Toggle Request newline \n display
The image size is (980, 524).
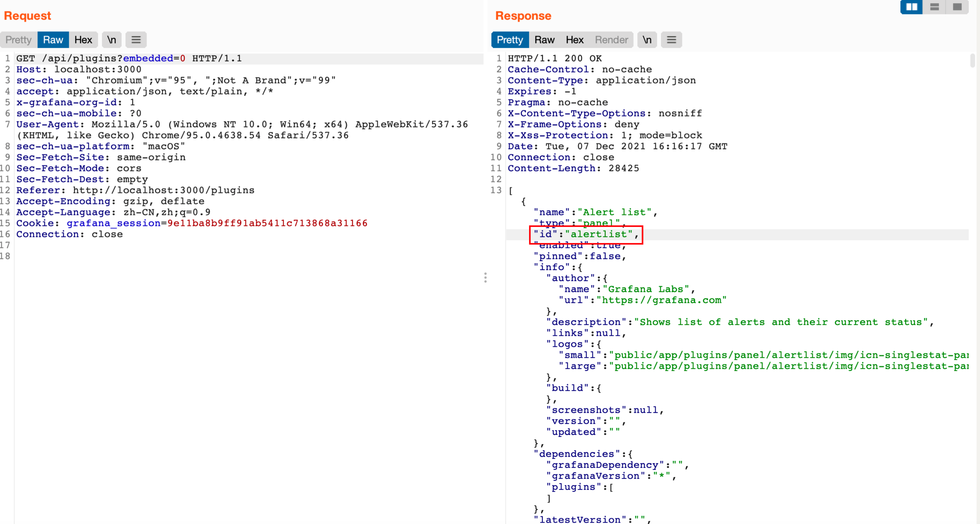pos(112,40)
